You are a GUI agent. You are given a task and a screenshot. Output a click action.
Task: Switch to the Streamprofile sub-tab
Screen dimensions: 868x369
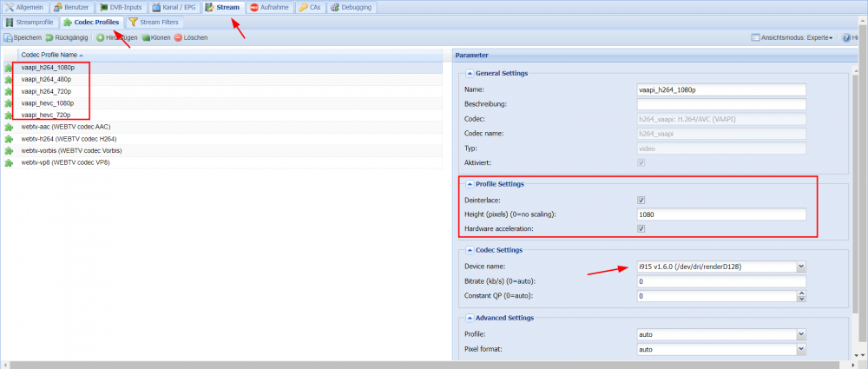pos(30,23)
